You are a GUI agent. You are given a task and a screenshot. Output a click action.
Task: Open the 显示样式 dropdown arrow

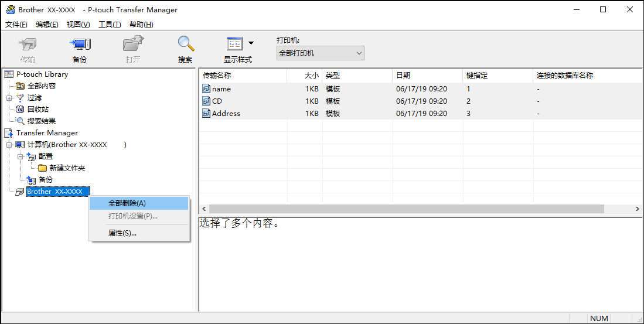pos(251,43)
